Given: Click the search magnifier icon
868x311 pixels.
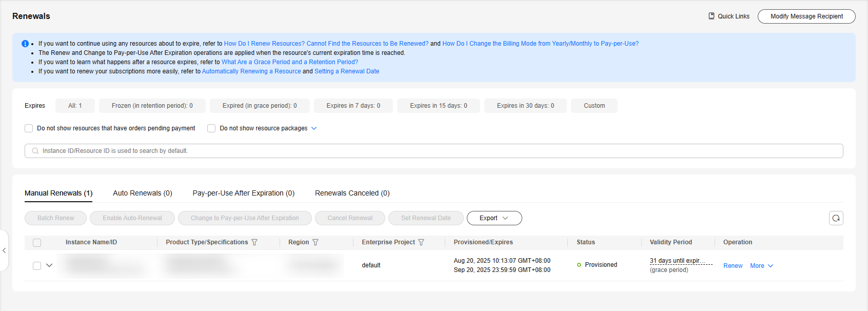Looking at the screenshot, I should pos(35,151).
